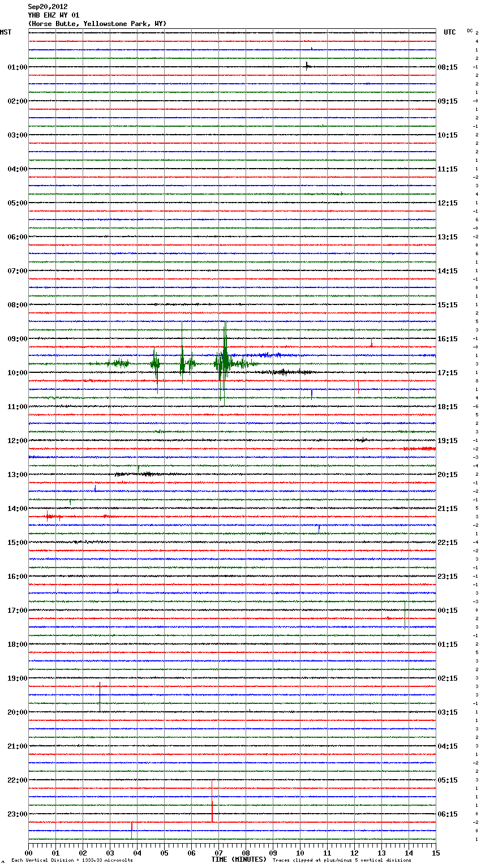Click the 12:15 UTC time label
The width and height of the screenshot is (481, 868).
[448, 203]
